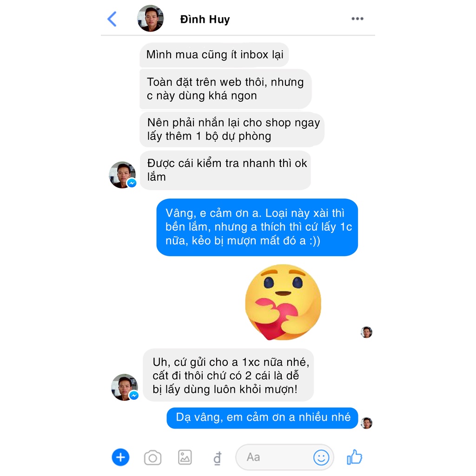Click the Aa message input field

click(x=285, y=457)
